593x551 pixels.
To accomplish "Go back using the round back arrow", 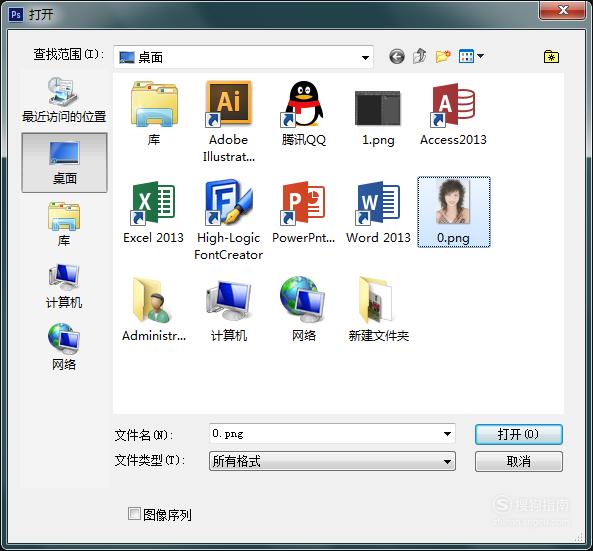I will [397, 57].
